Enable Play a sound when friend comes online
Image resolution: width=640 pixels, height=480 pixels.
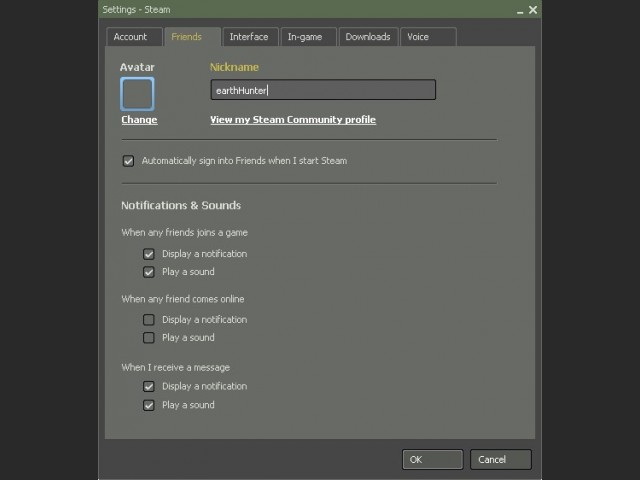149,338
